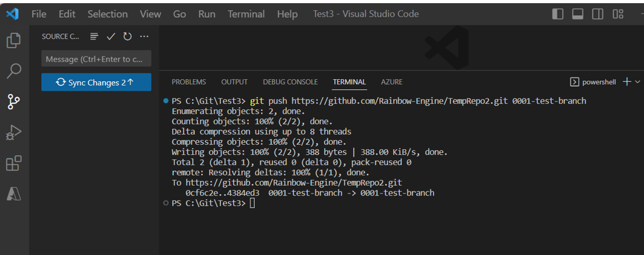644x255 pixels.
Task: Toggle Primary Side Bar layout icon
Action: (x=558, y=14)
